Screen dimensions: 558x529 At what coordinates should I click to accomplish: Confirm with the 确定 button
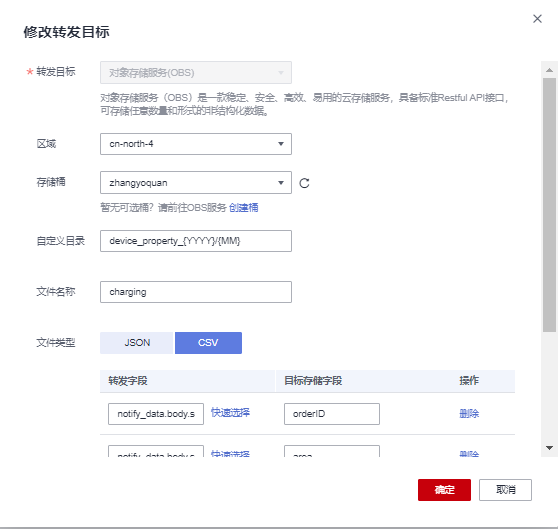pyautogui.click(x=444, y=490)
